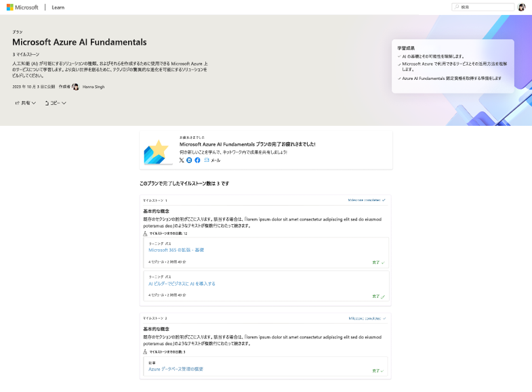The width and height of the screenshot is (532, 392).
Task: Open AI ビルダーでビジネスに AI を導入する link
Action: pos(182,284)
